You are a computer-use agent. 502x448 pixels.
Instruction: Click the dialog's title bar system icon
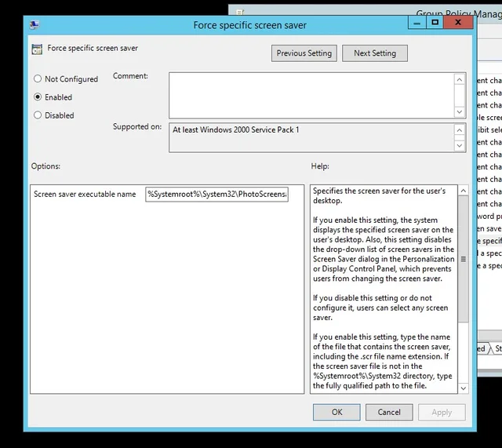[35, 24]
